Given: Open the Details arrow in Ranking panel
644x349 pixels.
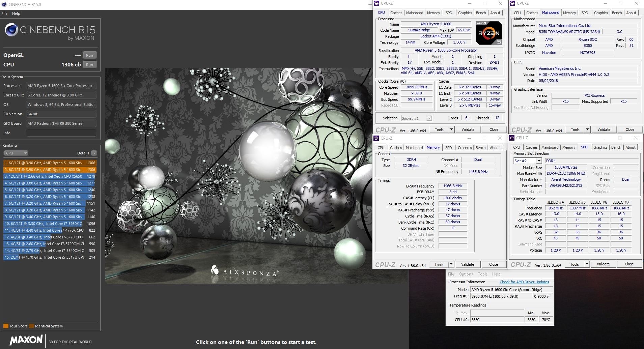Looking at the screenshot, I should pos(94,153).
